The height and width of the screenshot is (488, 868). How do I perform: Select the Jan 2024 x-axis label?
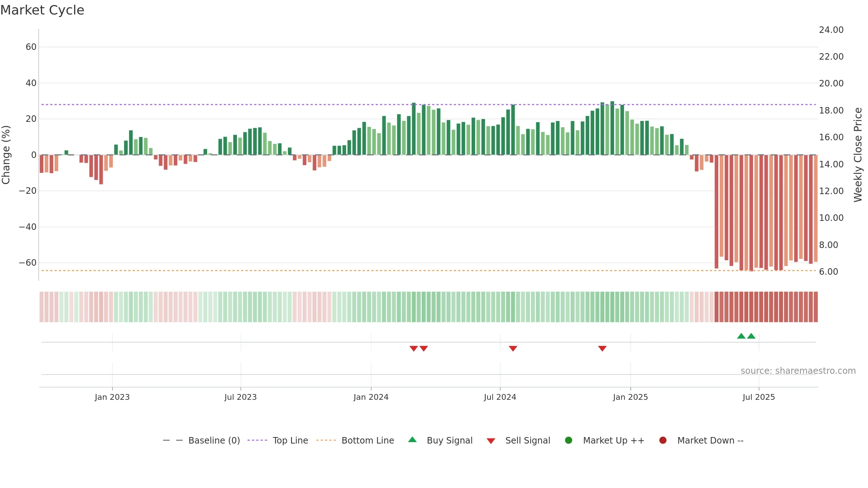371,397
